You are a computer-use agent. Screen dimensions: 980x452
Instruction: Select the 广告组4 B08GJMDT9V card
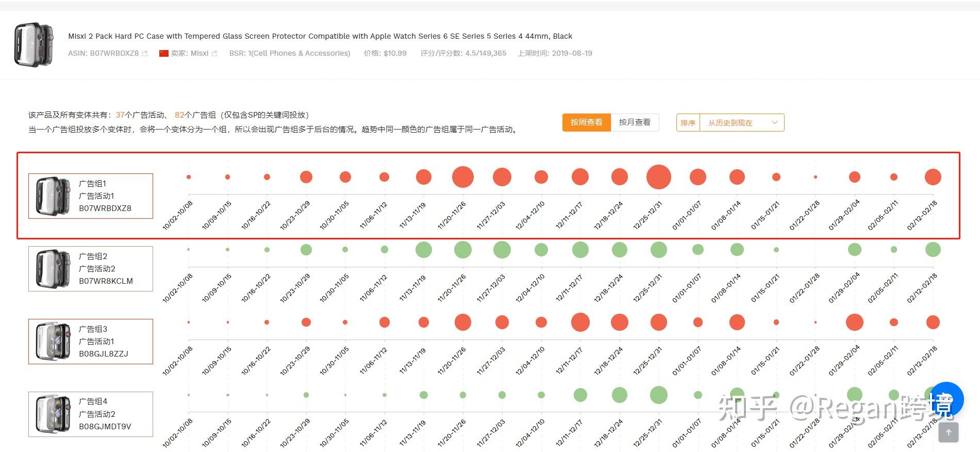(91, 414)
